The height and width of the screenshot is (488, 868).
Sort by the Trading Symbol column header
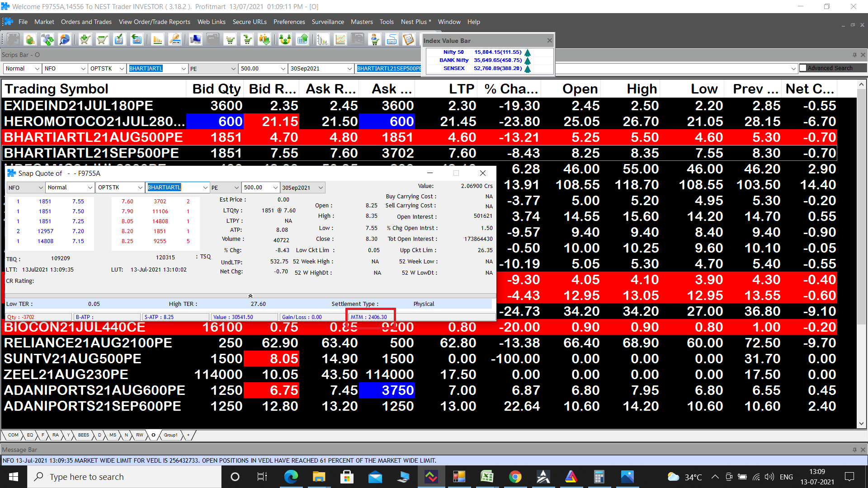94,89
